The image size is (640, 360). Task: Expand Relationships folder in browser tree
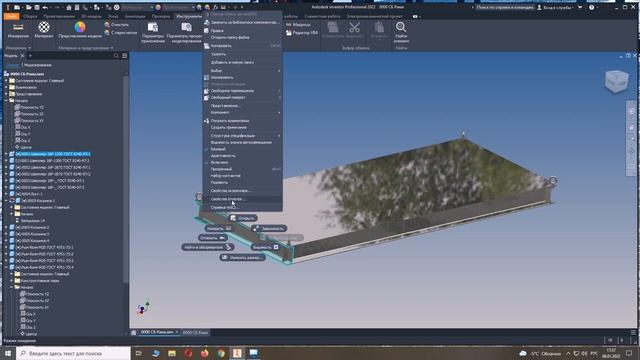(x=6, y=87)
